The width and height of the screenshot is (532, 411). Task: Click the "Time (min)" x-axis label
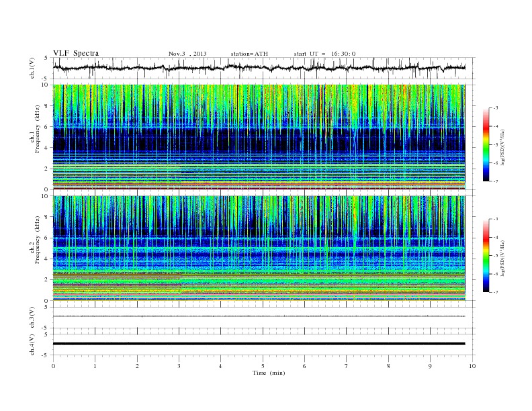(269, 373)
